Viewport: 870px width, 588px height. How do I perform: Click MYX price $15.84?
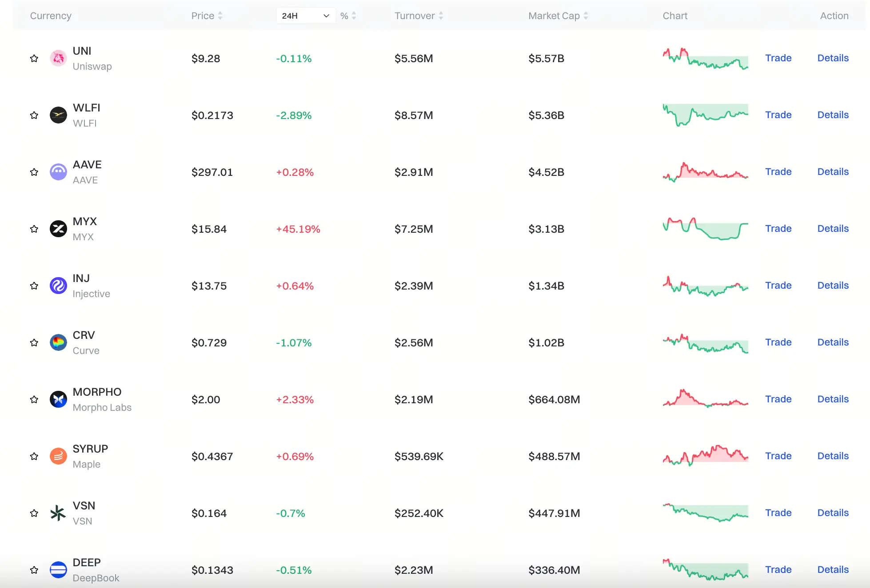coord(209,229)
